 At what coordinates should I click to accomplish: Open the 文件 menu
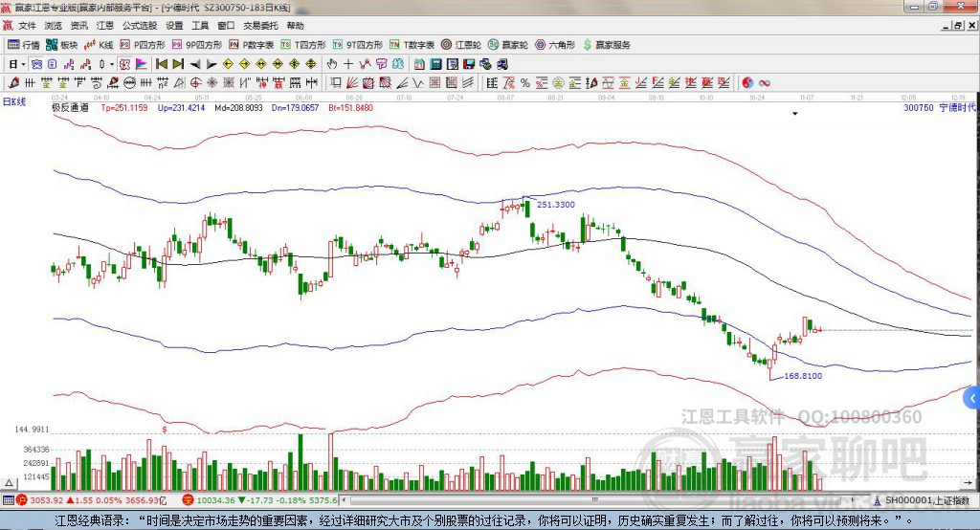pyautogui.click(x=27, y=26)
